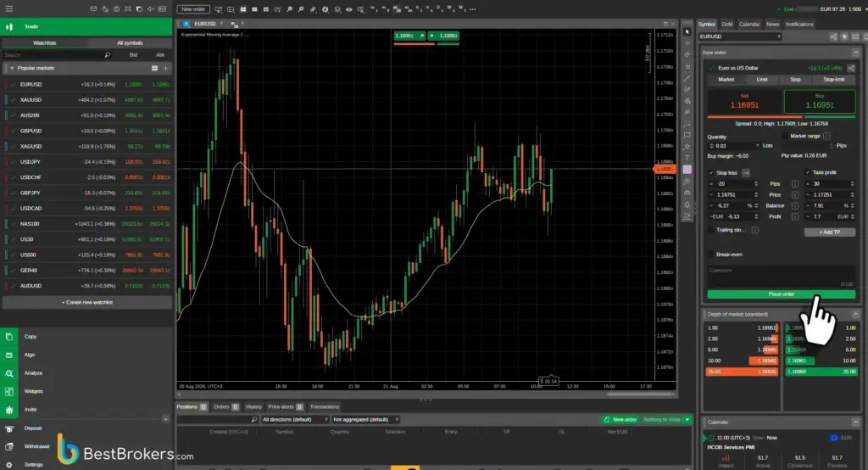Click the New order button in top toolbar
Screen dimensions: 868x470
point(193,9)
